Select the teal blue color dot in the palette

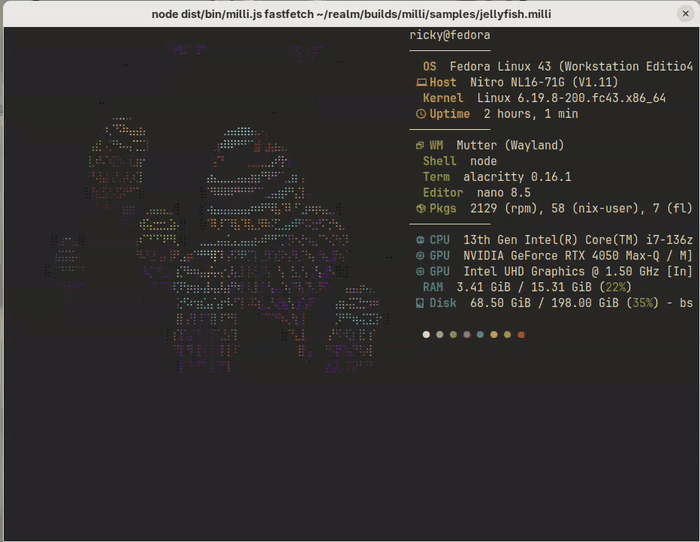tap(480, 334)
